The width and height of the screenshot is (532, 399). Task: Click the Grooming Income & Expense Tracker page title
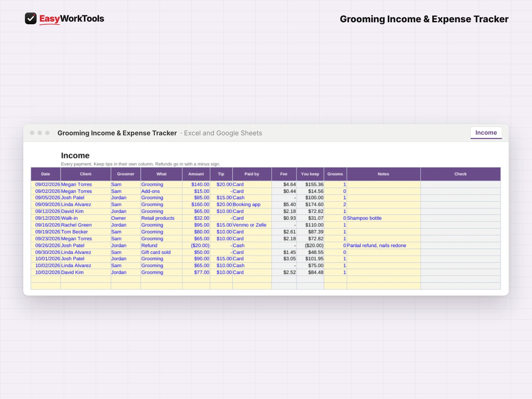(x=424, y=19)
